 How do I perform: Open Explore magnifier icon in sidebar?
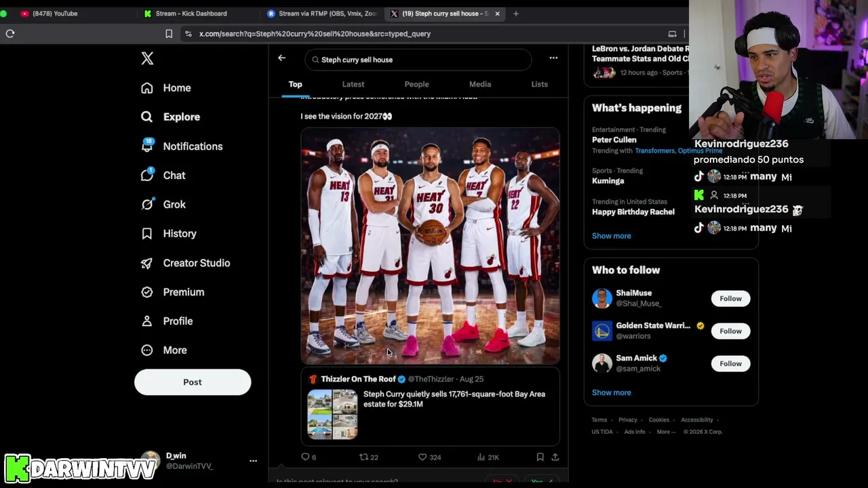[146, 117]
